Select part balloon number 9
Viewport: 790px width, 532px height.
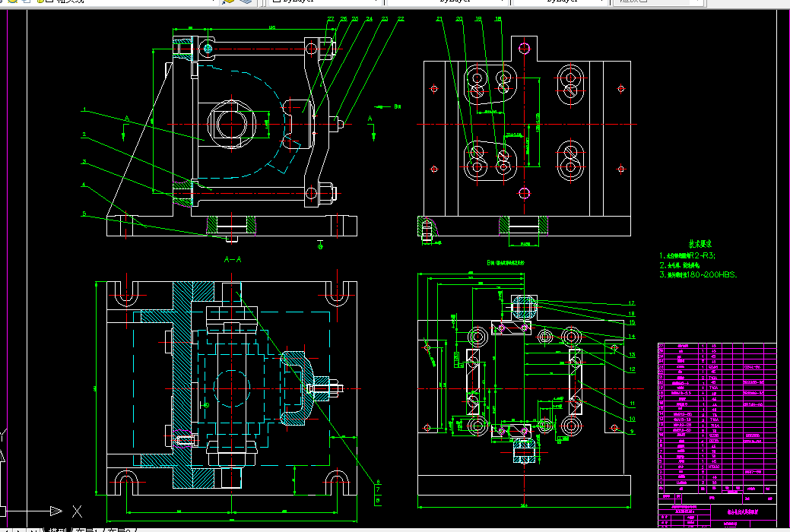[632, 431]
